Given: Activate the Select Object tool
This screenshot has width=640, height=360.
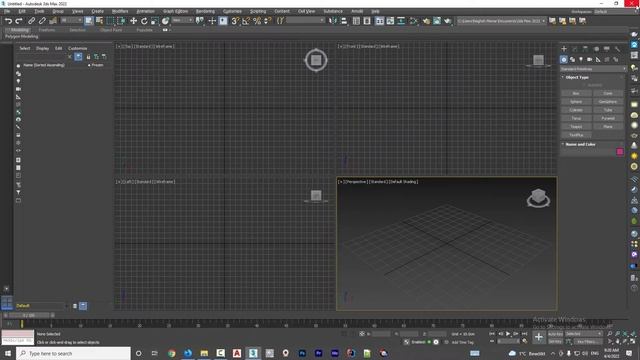Looking at the screenshot, I should pos(89,21).
